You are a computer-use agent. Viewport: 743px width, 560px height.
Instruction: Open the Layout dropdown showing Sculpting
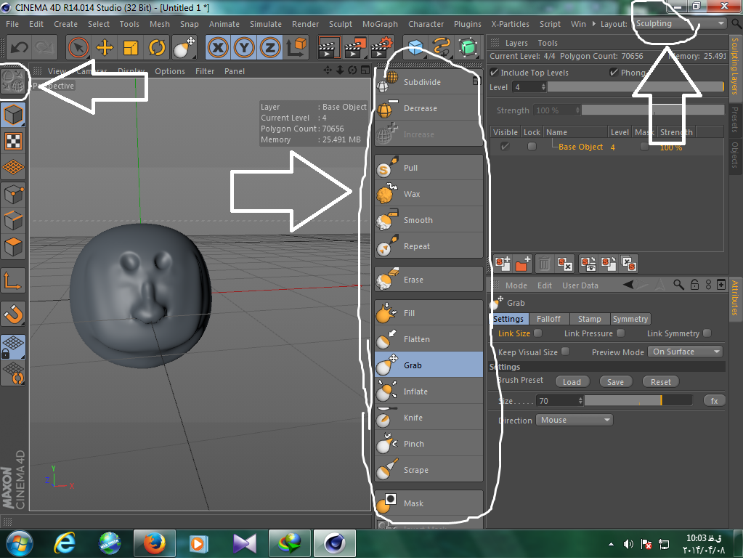(680, 23)
